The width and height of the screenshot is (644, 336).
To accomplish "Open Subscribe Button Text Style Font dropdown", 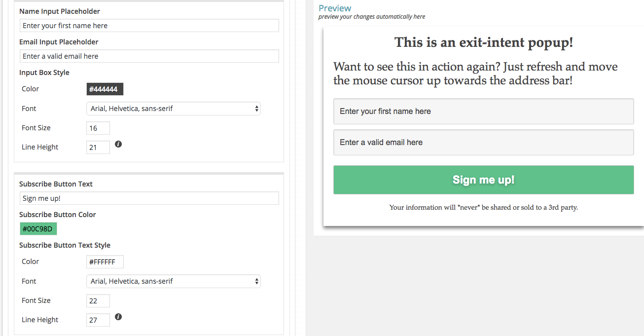I will coord(173,281).
